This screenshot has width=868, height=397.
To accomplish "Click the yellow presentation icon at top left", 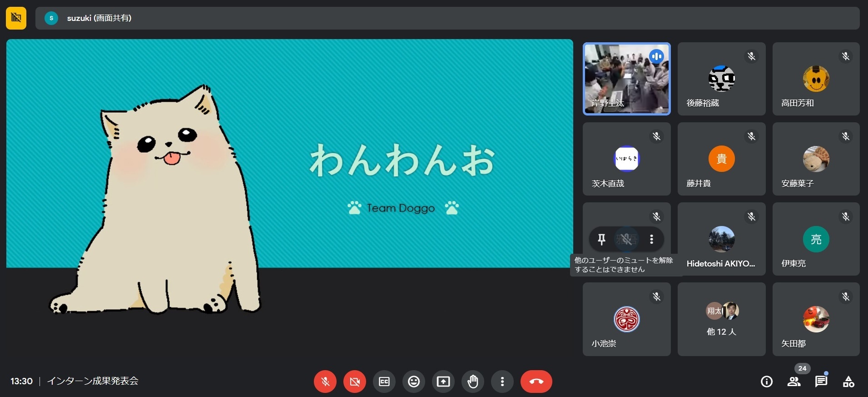I will 16,18.
